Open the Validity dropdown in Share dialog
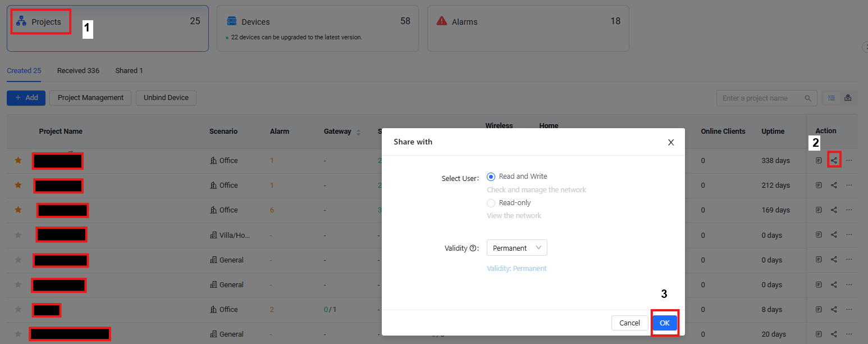868x344 pixels. (x=516, y=247)
